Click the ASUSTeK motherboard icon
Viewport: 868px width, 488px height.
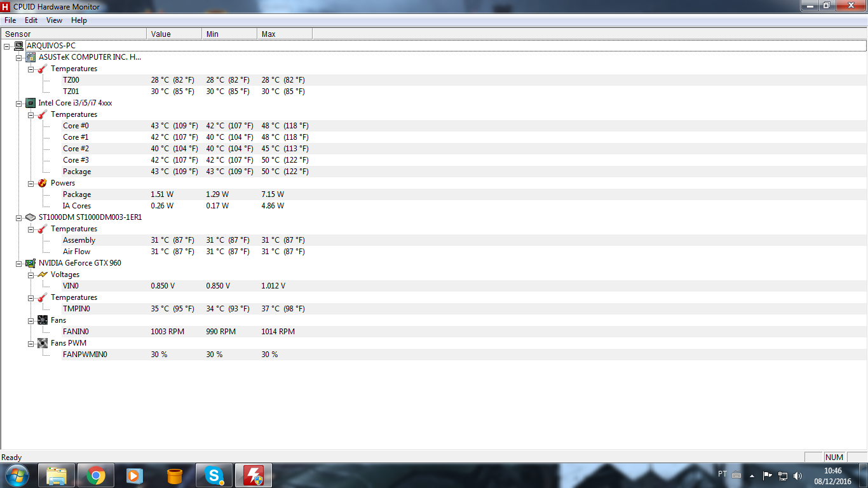coord(31,57)
